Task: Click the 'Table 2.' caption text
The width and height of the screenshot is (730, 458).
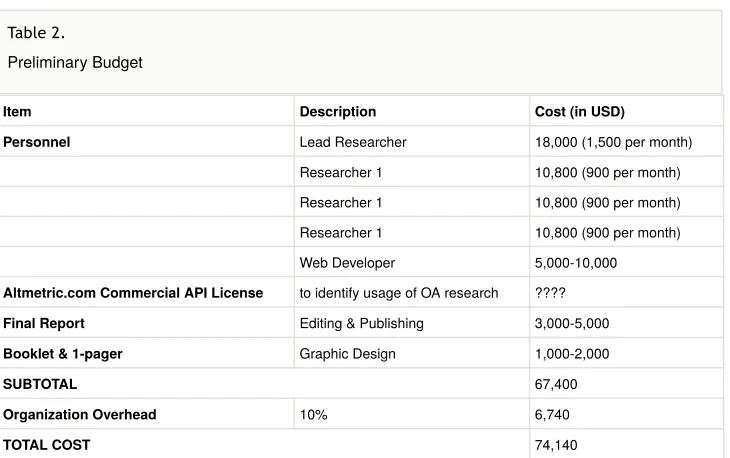Action: click(36, 33)
